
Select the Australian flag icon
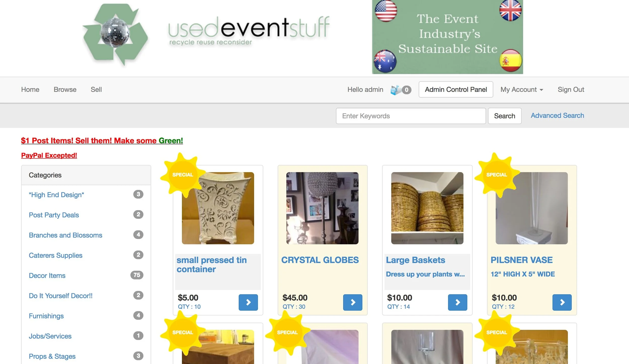coord(385,61)
